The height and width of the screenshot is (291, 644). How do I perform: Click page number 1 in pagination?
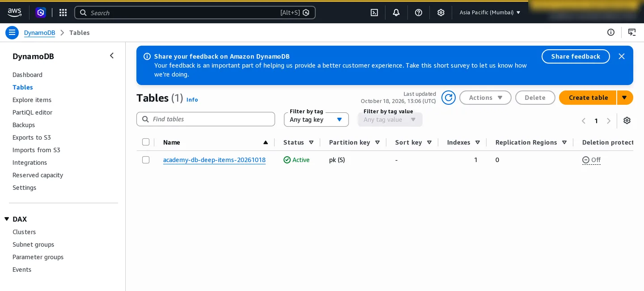click(x=596, y=121)
